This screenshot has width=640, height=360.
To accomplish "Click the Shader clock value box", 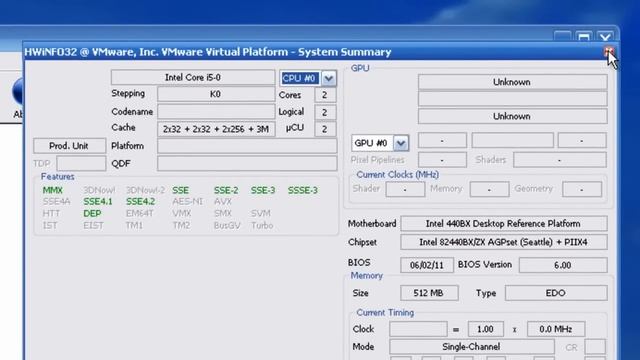I will click(x=405, y=189).
